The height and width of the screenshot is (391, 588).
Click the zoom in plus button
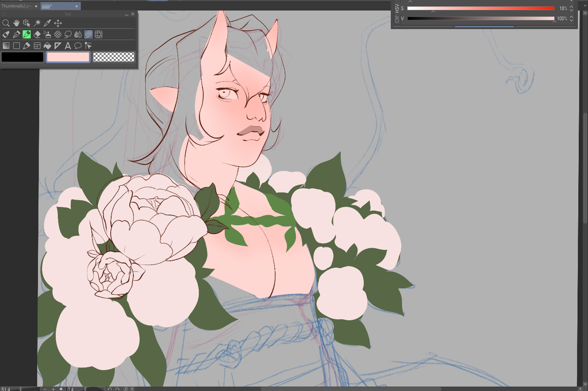click(53, 389)
